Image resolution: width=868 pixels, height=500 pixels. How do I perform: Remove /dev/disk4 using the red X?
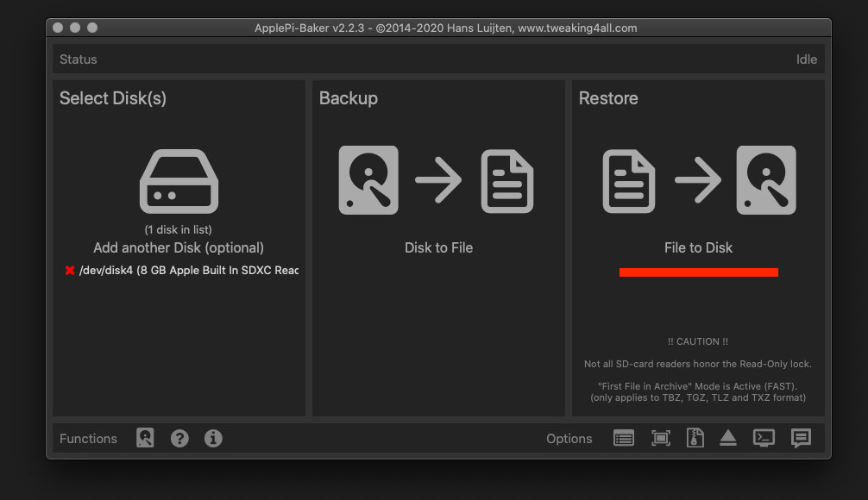click(70, 271)
